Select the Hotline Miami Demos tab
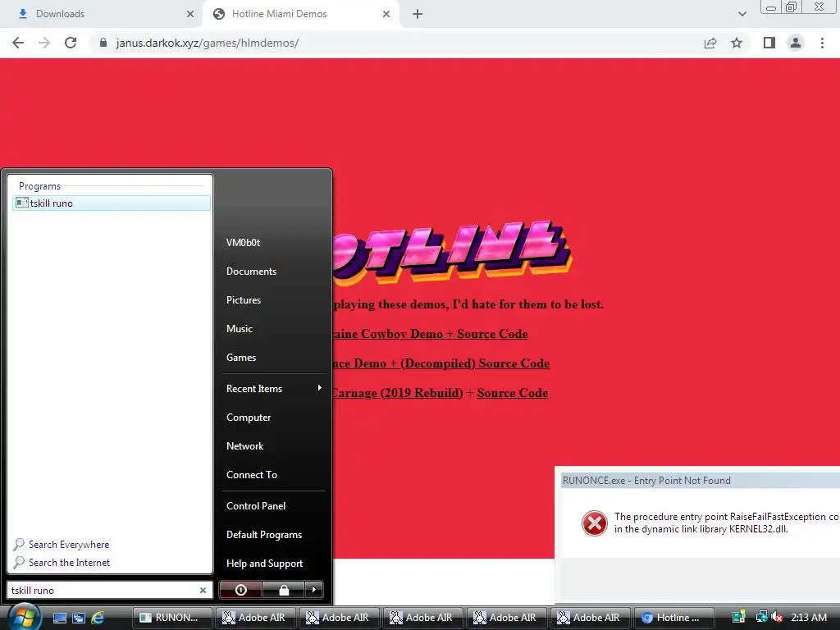Screen dimensions: 840x630 pos(301,14)
